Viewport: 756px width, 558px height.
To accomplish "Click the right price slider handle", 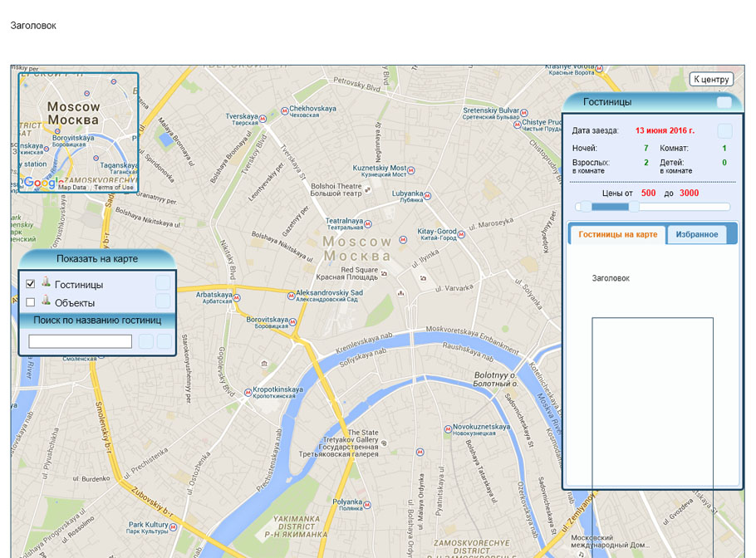I will tap(634, 207).
